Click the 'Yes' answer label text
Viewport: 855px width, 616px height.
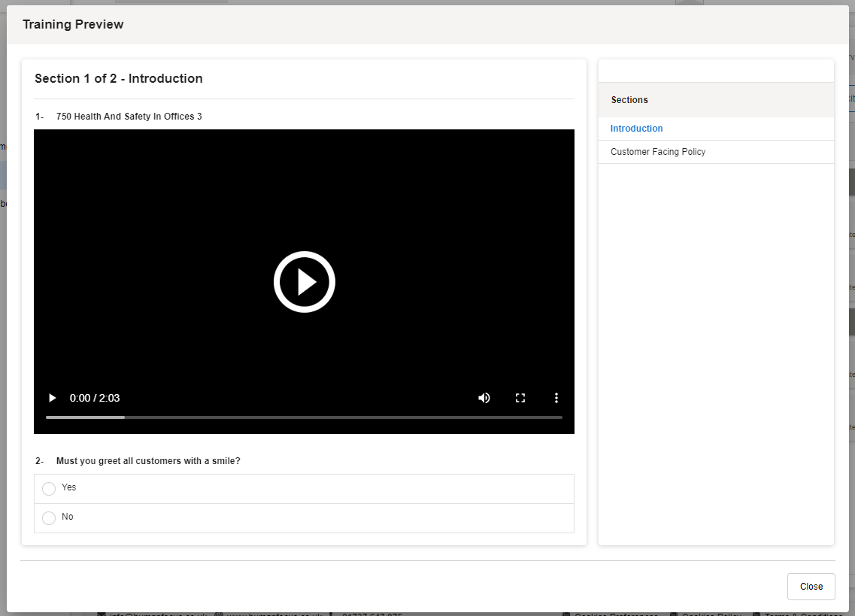pyautogui.click(x=69, y=487)
